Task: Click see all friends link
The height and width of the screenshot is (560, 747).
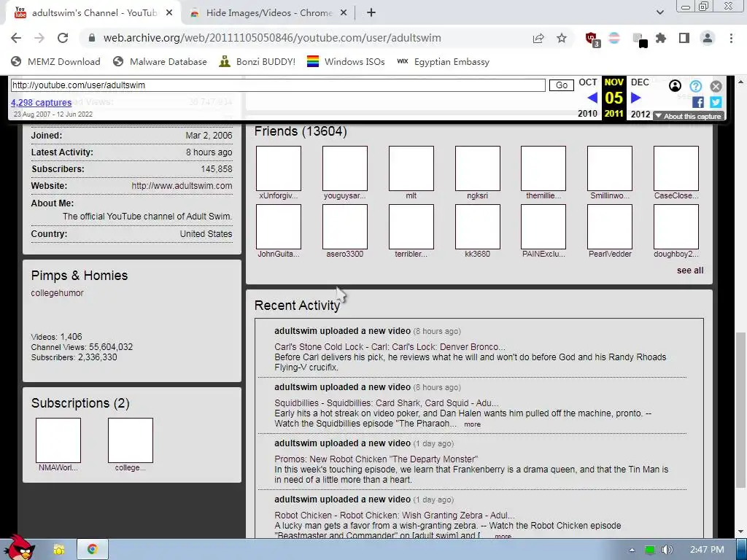Action: [690, 271]
